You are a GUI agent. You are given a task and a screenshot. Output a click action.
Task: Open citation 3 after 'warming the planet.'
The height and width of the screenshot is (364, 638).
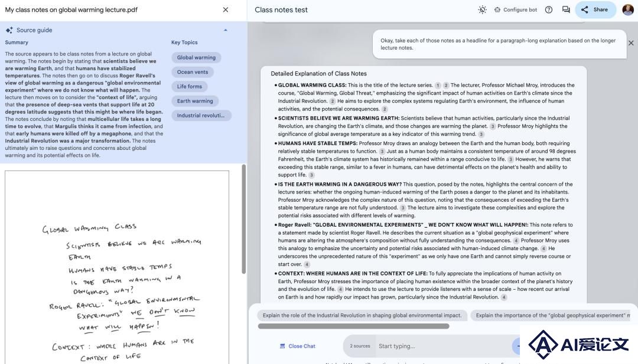492,126
